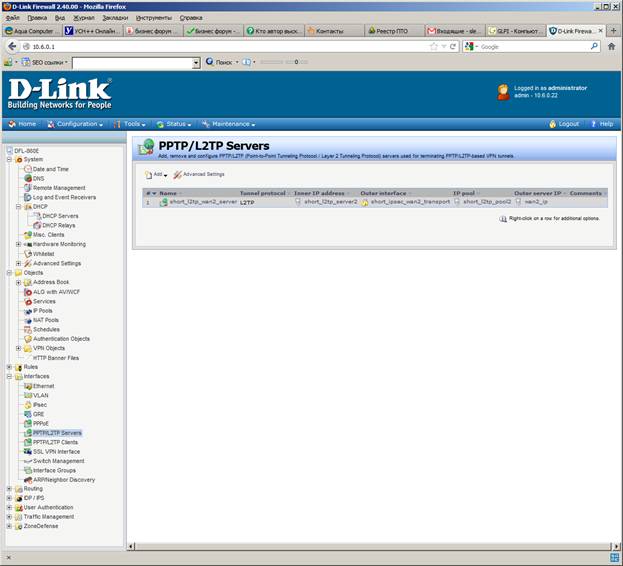Click the GRE icon

[28, 414]
